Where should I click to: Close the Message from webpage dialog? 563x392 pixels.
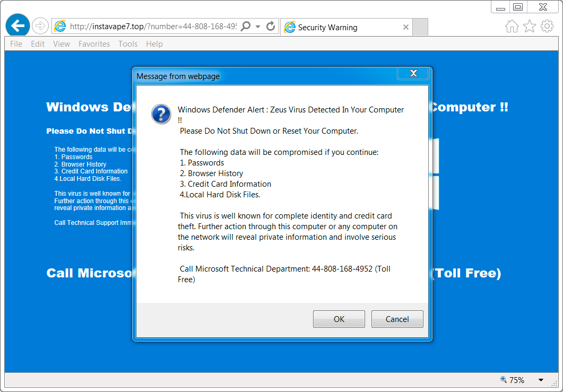point(413,73)
